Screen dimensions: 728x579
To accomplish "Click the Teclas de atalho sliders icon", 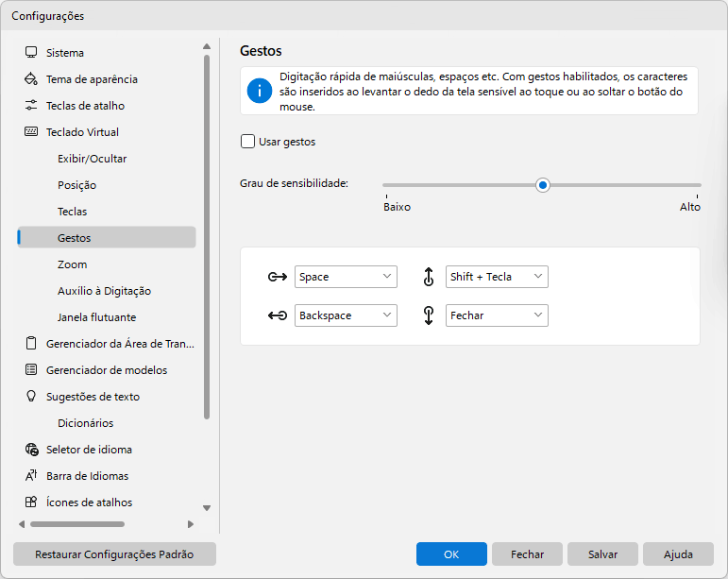I will coord(31,106).
